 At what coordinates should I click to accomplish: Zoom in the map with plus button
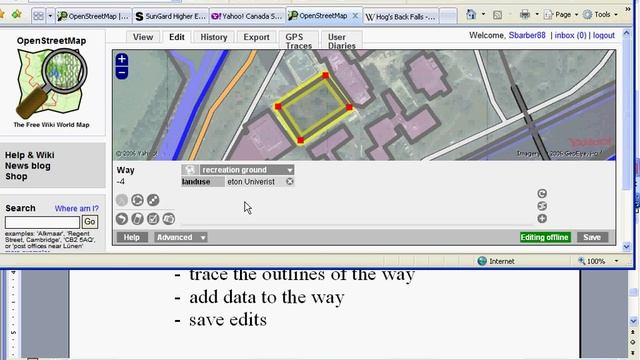click(x=122, y=60)
